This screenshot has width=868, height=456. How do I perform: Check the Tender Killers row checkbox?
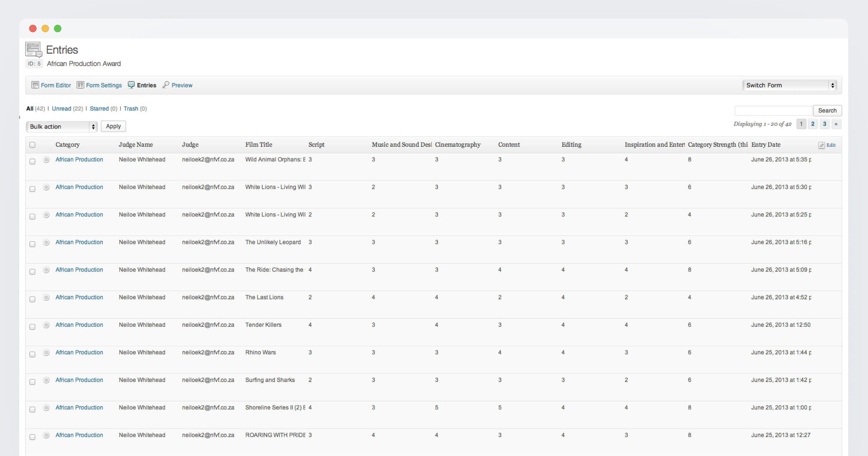pos(32,327)
